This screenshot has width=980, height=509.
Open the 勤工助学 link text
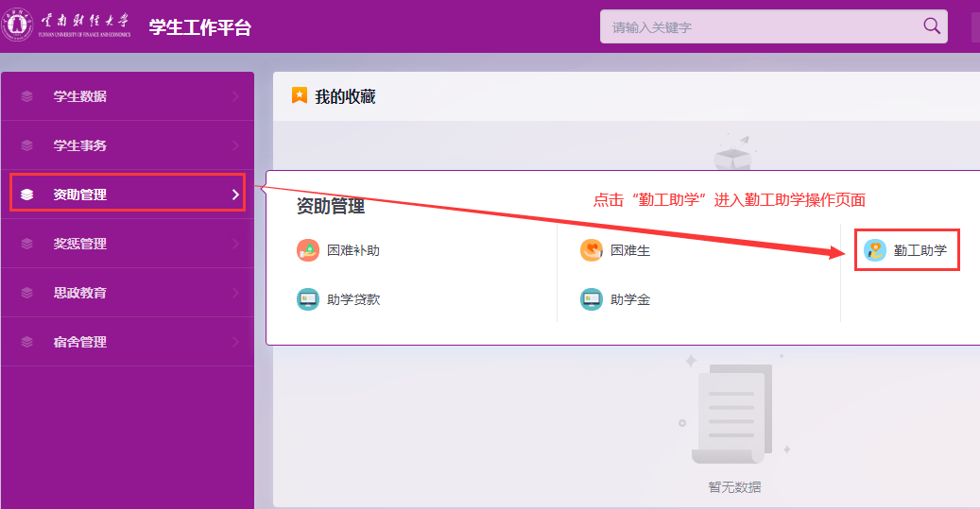(920, 250)
